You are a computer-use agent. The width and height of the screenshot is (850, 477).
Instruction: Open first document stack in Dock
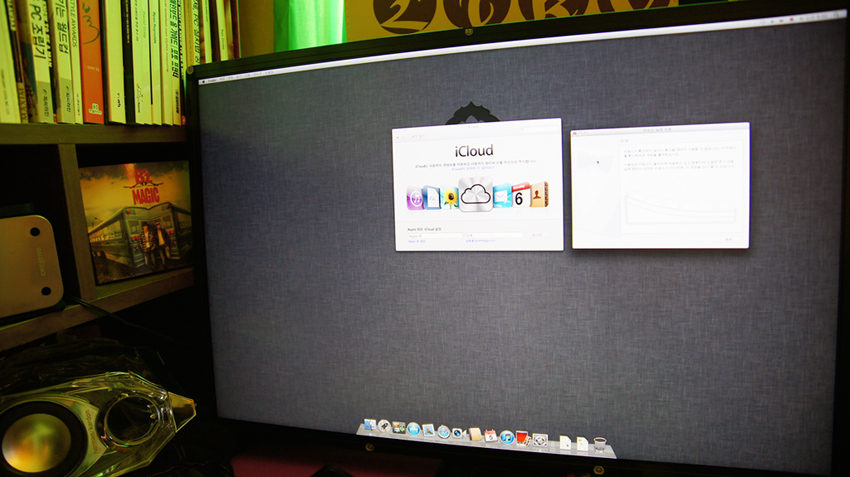click(565, 443)
